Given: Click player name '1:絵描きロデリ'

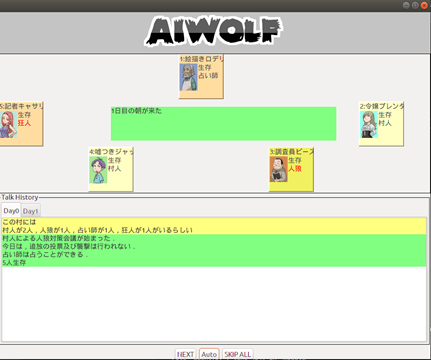Looking at the screenshot, I should pyautogui.click(x=201, y=59).
